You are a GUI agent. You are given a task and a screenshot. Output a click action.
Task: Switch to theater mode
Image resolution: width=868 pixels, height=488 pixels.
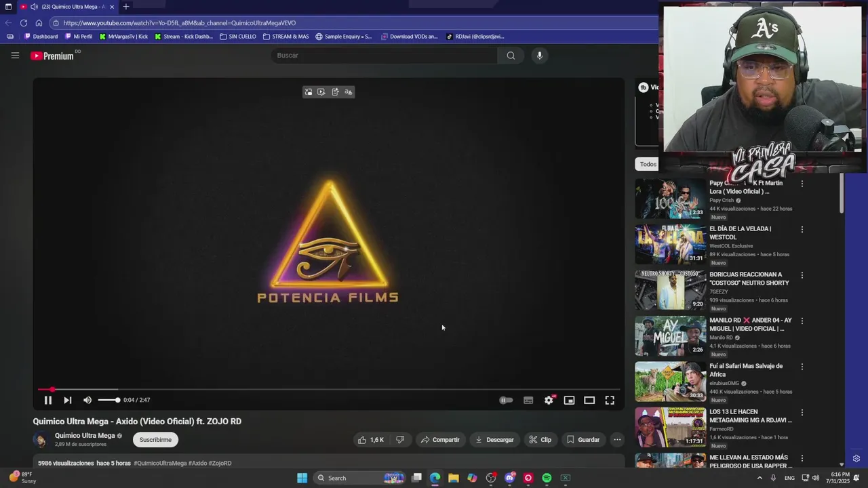coord(589,401)
